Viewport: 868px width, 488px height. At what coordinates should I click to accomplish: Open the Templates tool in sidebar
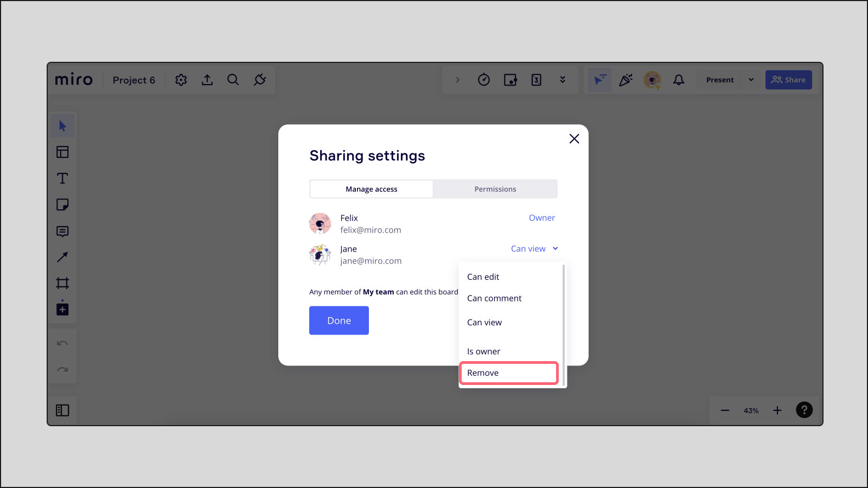coord(62,152)
